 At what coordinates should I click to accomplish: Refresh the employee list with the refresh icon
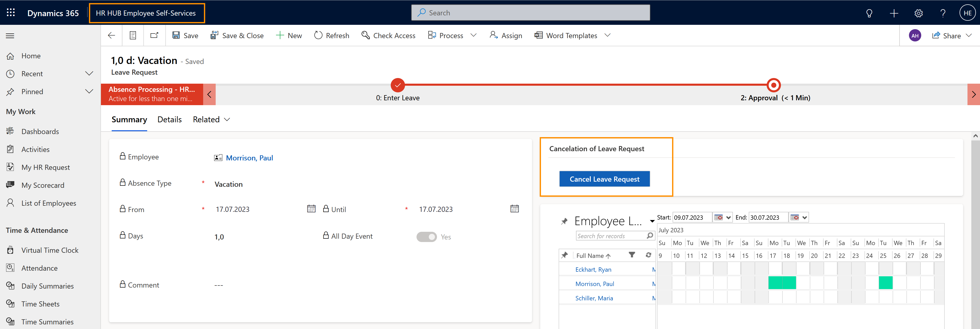click(648, 255)
